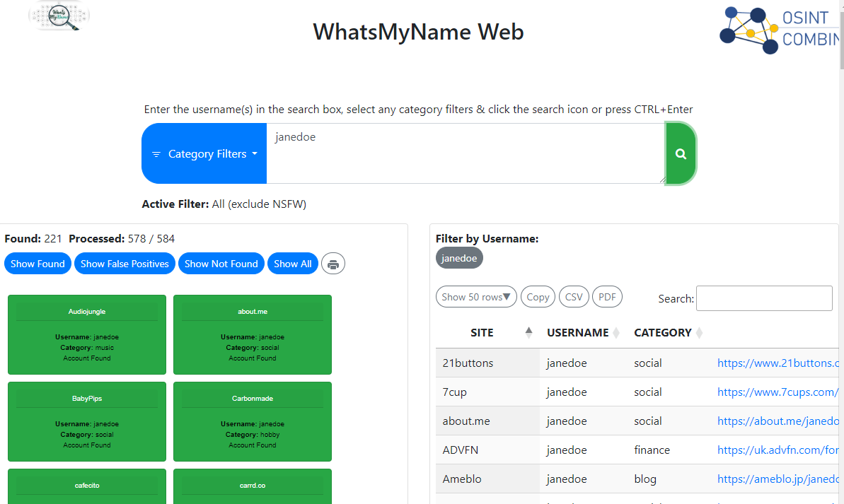Open the ameblo.jp/janedoe link
Image resolution: width=844 pixels, height=504 pixels.
pos(777,479)
